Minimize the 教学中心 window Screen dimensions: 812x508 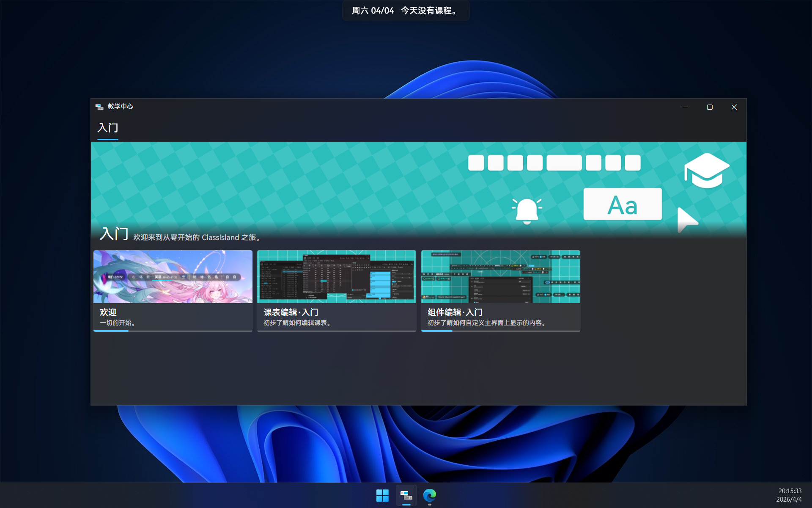(x=685, y=107)
